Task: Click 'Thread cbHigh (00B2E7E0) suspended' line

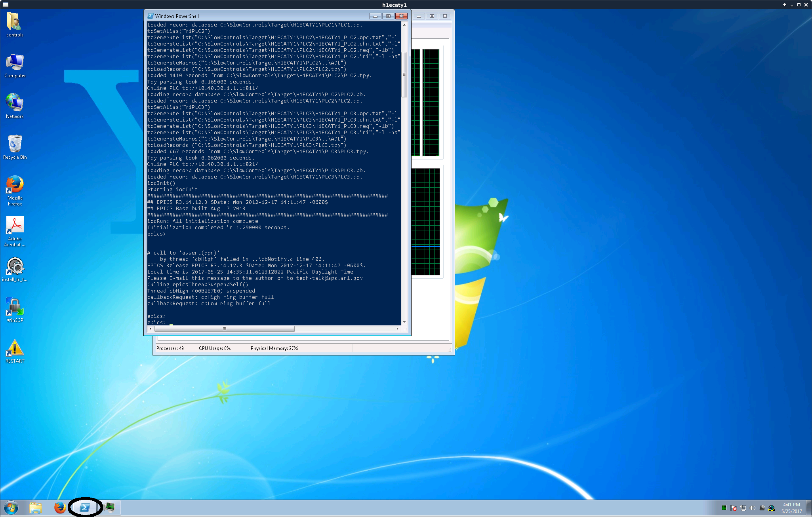Action: click(x=201, y=291)
